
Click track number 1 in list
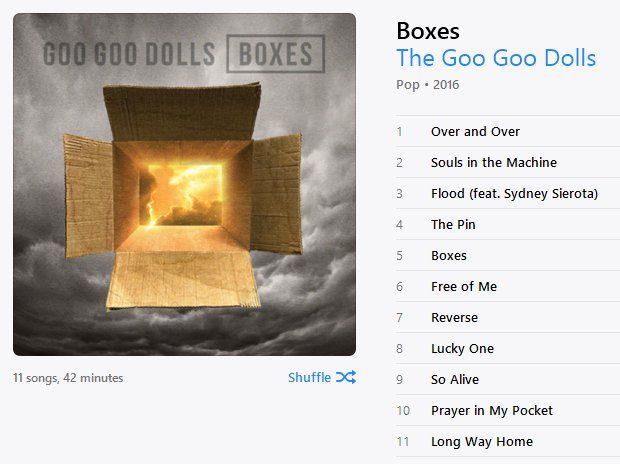[x=400, y=131]
